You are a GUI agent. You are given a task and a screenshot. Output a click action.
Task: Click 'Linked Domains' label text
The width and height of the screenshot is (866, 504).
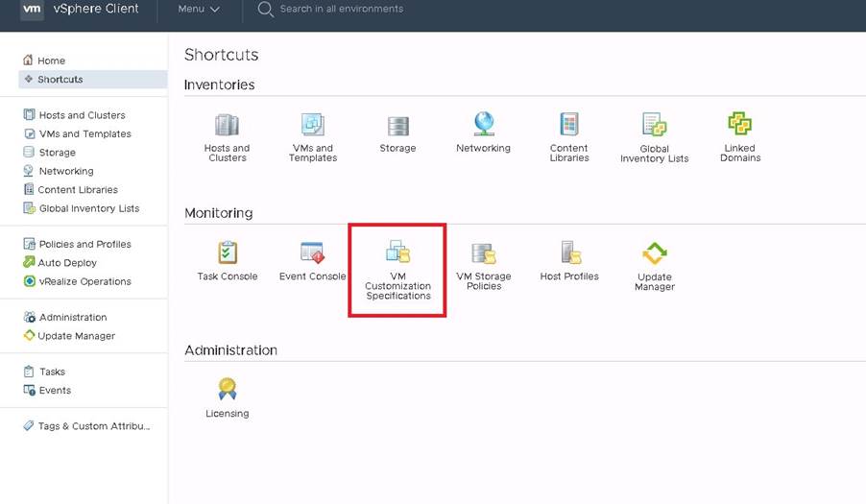740,153
